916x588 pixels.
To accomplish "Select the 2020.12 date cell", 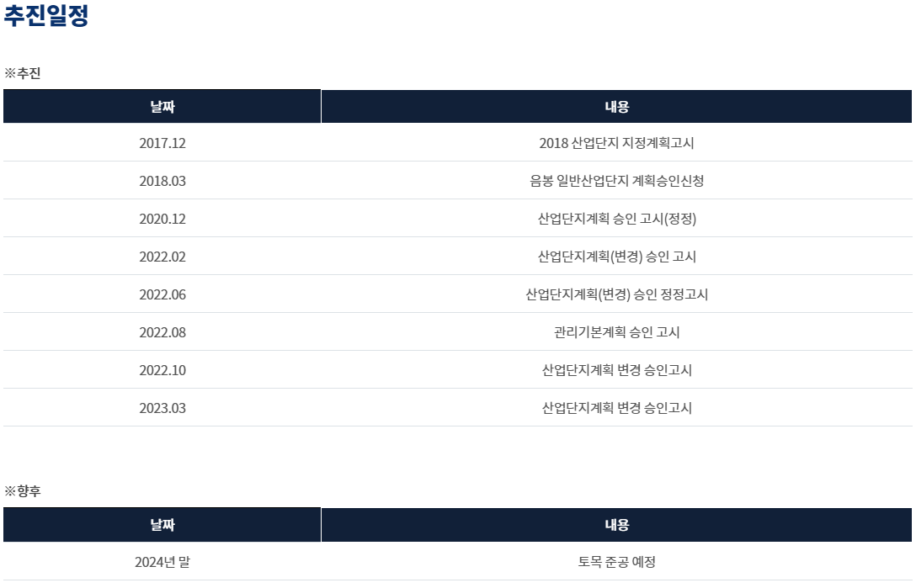I will (x=162, y=219).
